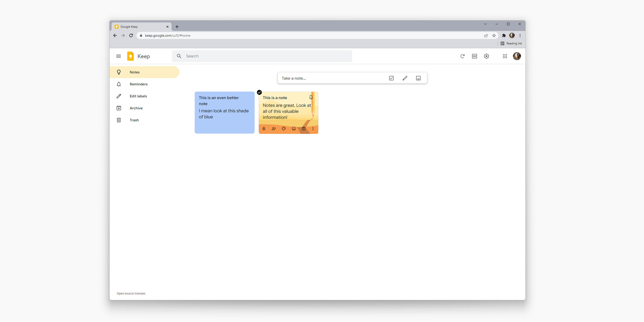Viewport: 644px width, 322px height.
Task: Switch Keep to list view layout
Action: 474,56
